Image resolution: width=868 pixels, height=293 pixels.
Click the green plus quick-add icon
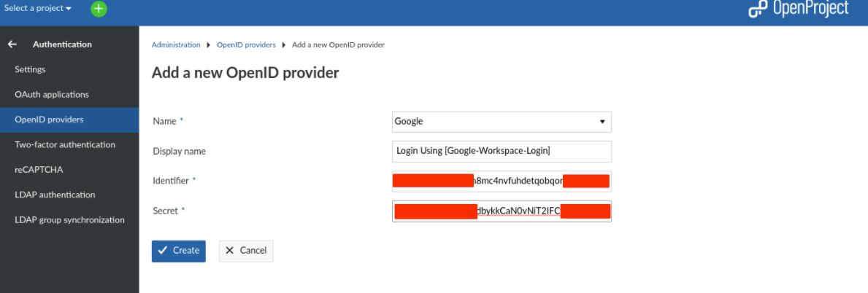(x=99, y=9)
